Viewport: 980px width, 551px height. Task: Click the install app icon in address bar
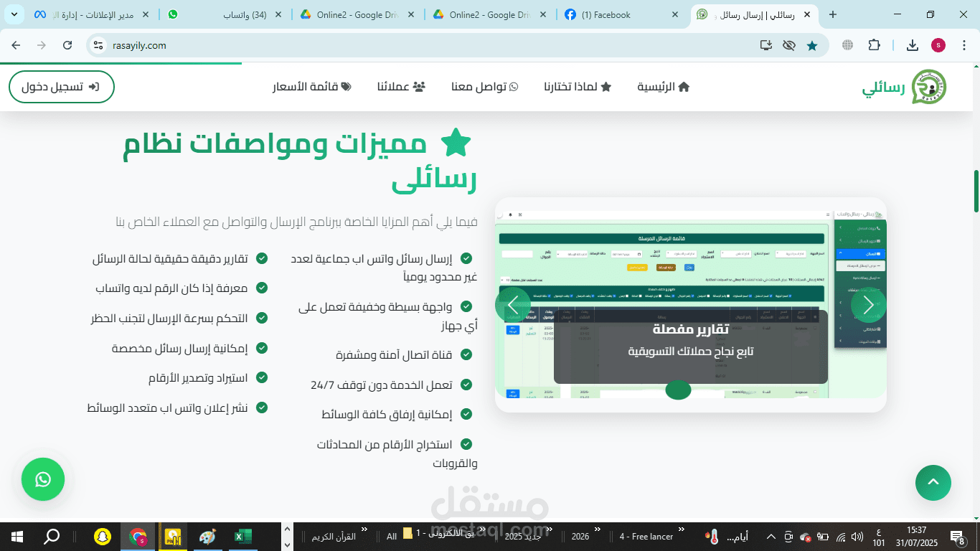pos(766,45)
